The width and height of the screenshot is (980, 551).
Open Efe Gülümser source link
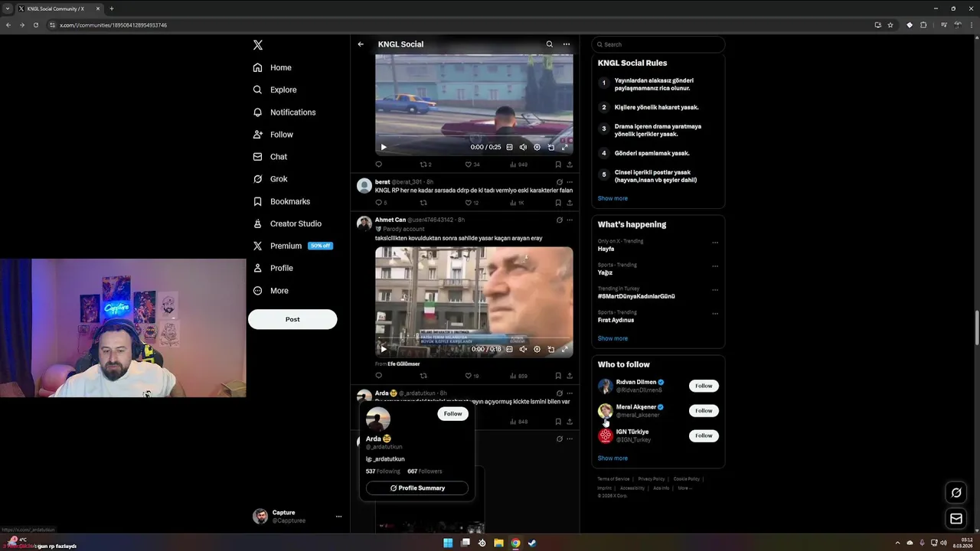403,364
